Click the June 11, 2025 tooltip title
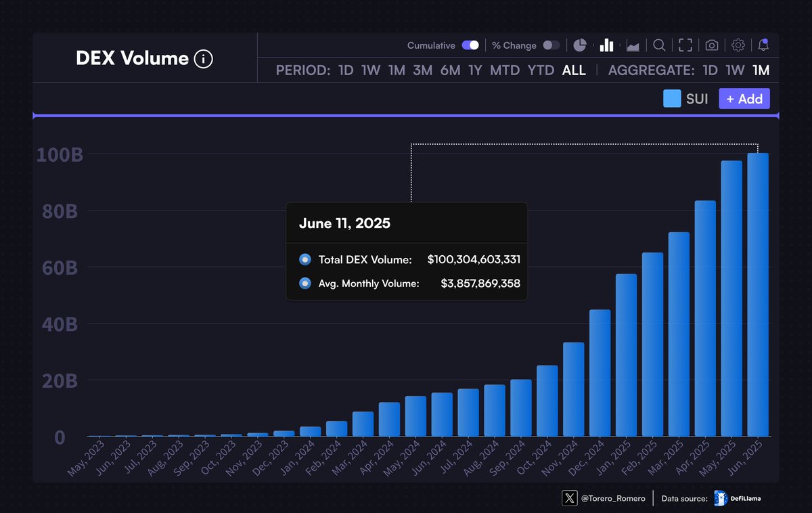Viewport: 812px width, 513px height. pos(344,223)
